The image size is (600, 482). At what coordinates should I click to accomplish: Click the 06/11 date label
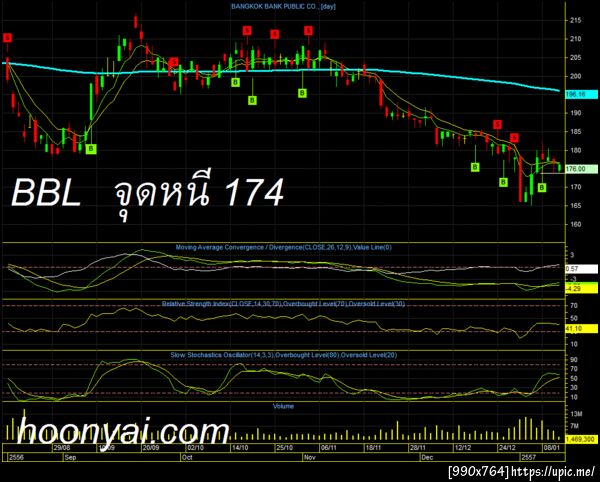[x=328, y=448]
